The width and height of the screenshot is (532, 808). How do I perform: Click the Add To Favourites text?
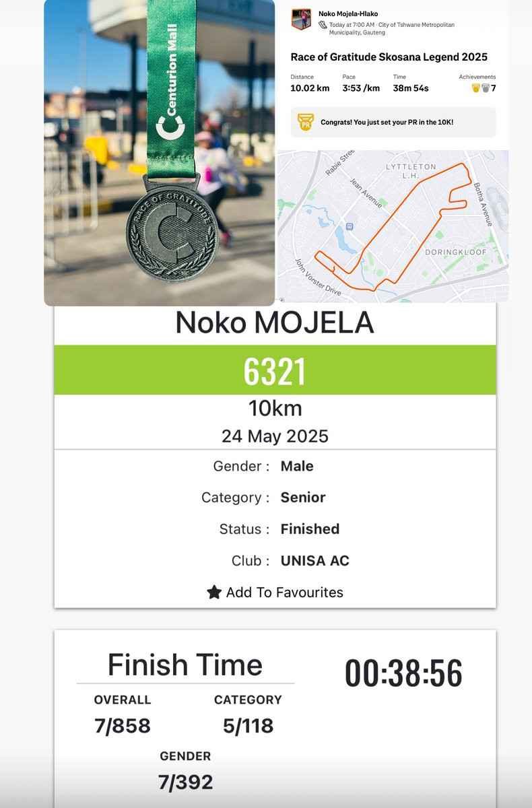tap(284, 593)
